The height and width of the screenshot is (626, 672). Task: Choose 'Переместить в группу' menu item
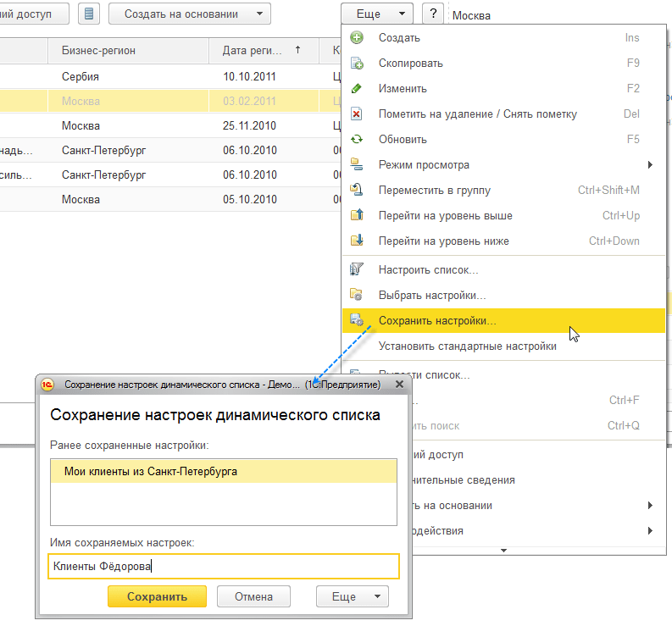pyautogui.click(x=503, y=190)
